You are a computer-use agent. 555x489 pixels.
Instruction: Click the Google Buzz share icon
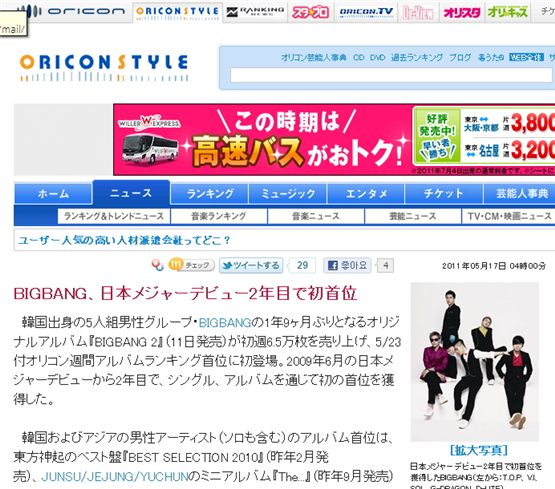pyautogui.click(x=158, y=265)
